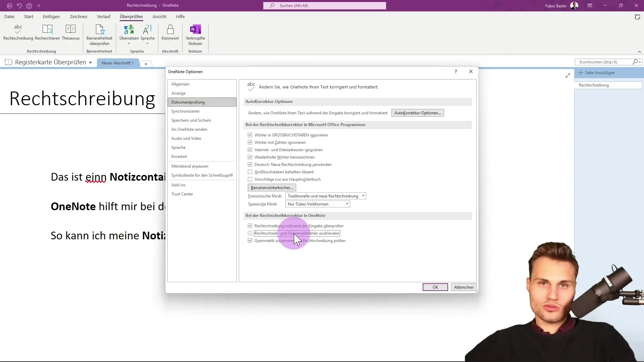644x362 pixels.
Task: Click the OK button to confirm
Action: 435,287
